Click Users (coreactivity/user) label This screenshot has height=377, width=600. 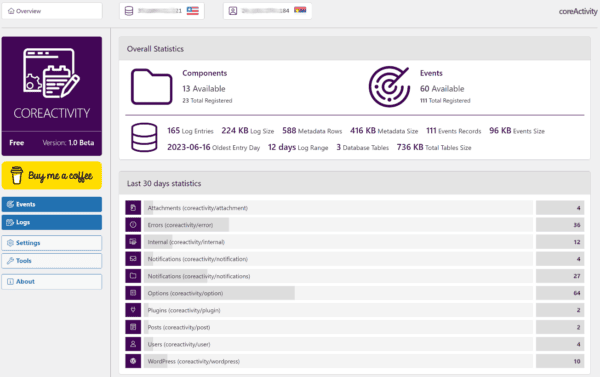point(179,344)
